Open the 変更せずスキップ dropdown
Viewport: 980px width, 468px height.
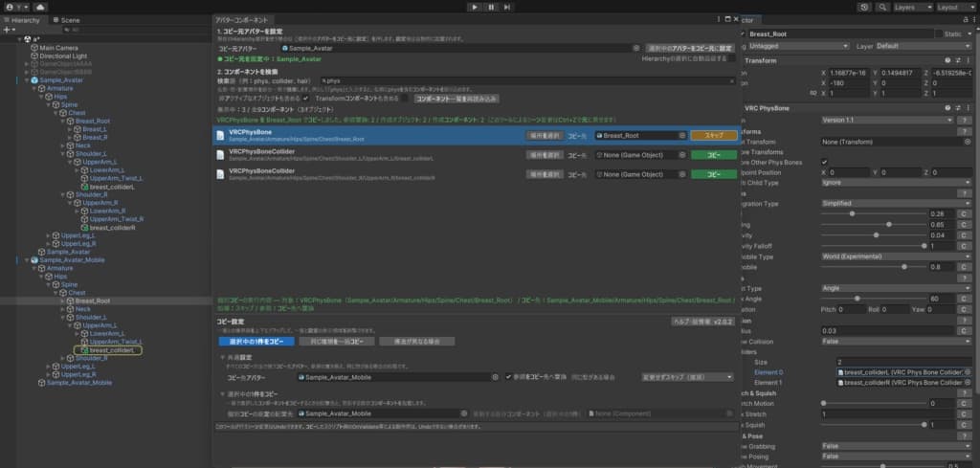(x=688, y=377)
